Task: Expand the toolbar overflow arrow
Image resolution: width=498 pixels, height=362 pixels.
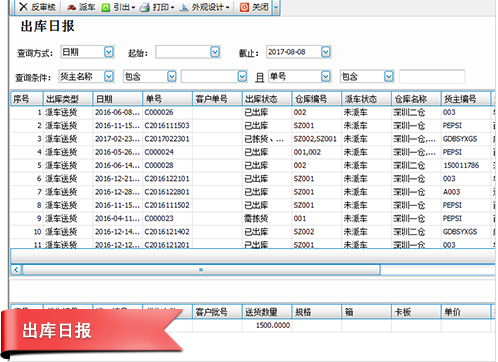Action: [276, 7]
